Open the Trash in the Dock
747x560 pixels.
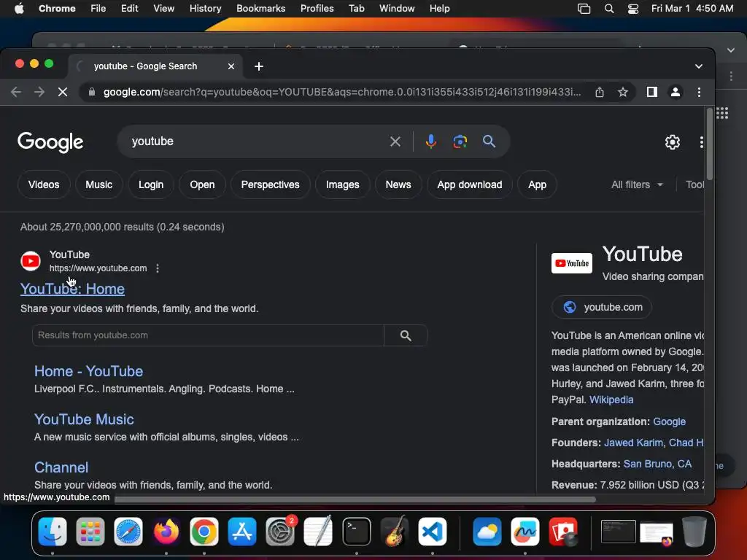click(694, 532)
